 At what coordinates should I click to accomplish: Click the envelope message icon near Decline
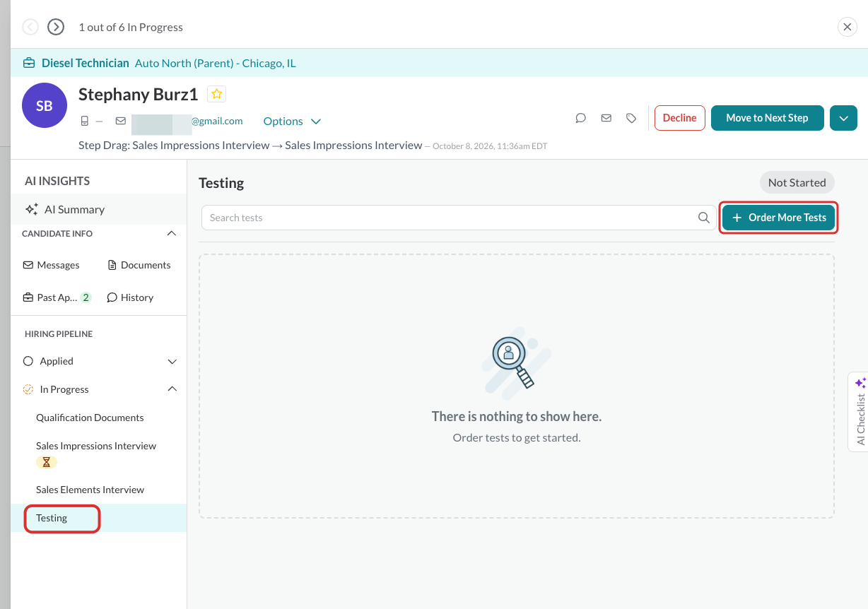coord(606,118)
